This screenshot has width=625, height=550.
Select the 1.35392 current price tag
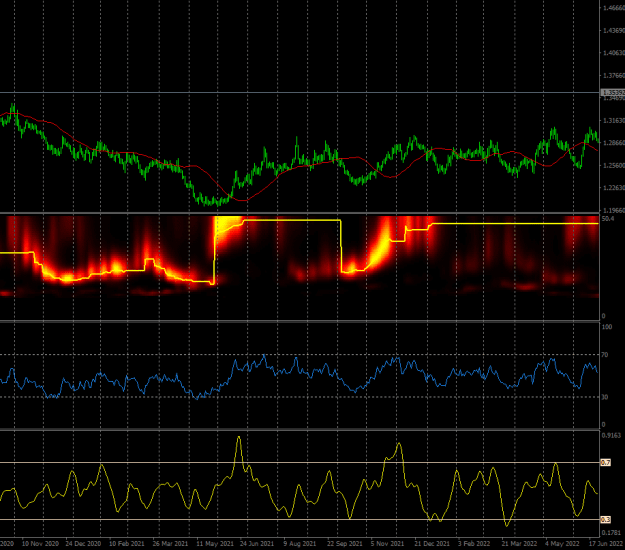(x=613, y=93)
